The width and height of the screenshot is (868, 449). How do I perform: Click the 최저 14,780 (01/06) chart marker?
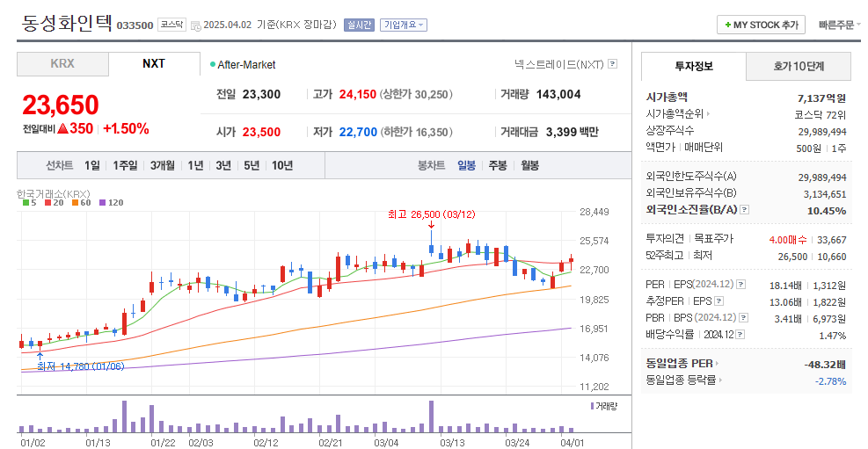coord(81,366)
